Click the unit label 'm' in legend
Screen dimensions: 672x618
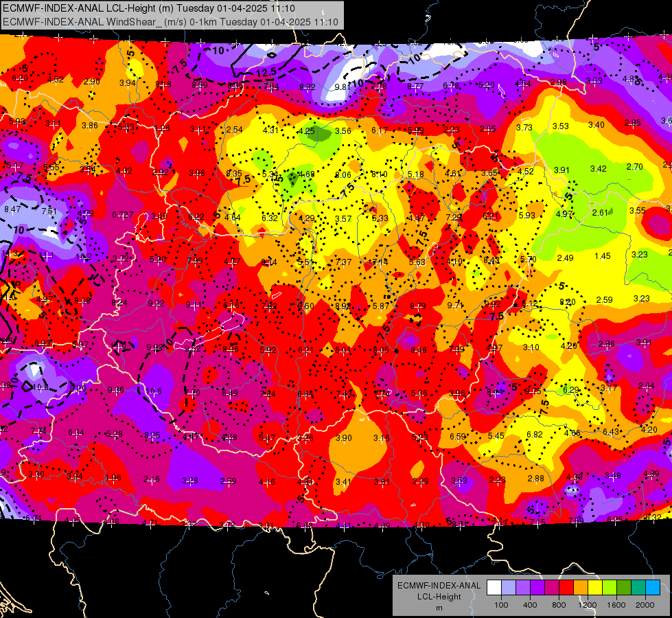pyautogui.click(x=439, y=608)
